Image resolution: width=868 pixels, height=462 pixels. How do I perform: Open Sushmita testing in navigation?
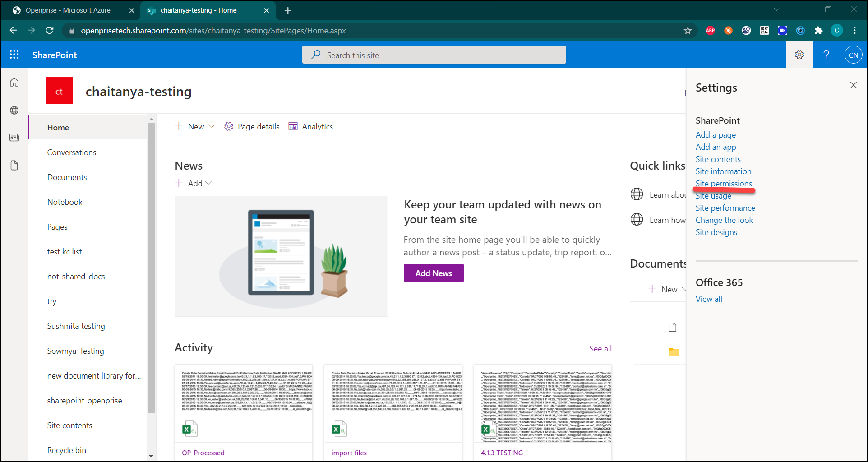pyautogui.click(x=76, y=326)
